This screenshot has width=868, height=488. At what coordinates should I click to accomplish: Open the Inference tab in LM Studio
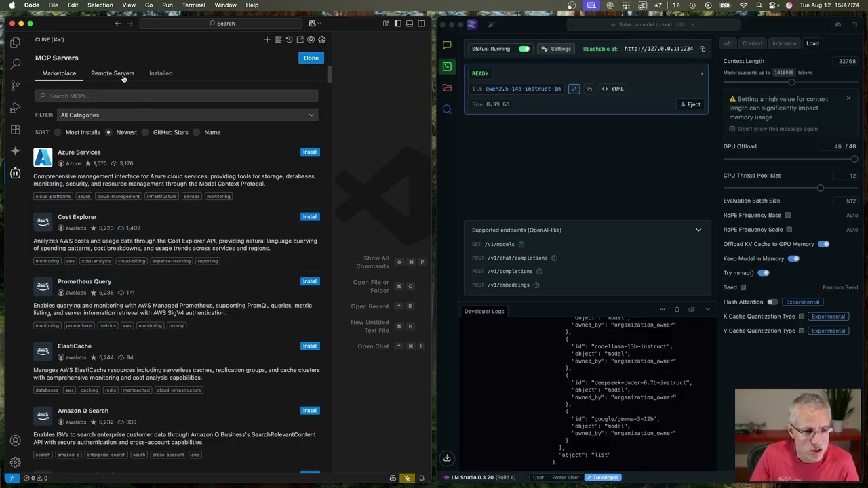click(784, 43)
